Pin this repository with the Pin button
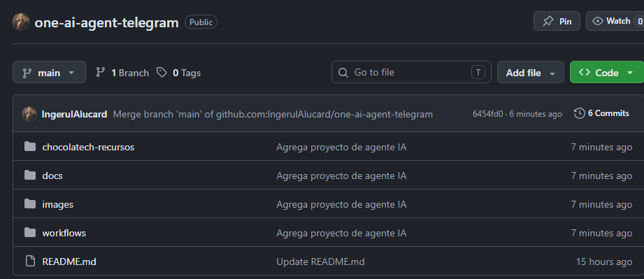This screenshot has height=279, width=644. [x=557, y=21]
